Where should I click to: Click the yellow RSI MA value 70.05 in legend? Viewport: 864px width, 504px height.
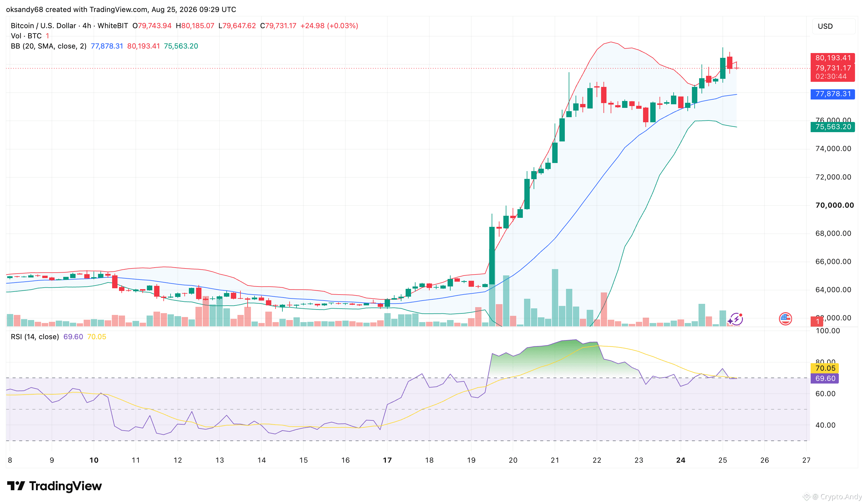coord(97,337)
